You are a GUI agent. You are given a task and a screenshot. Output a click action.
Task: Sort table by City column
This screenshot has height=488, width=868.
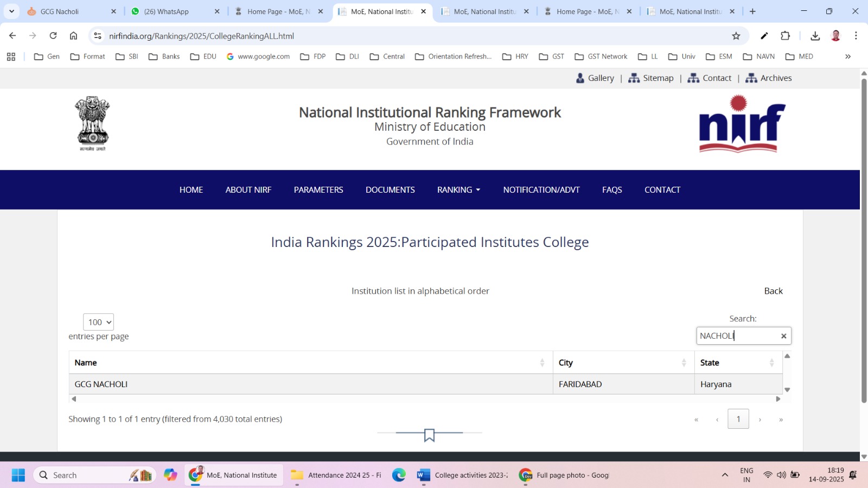pyautogui.click(x=623, y=363)
